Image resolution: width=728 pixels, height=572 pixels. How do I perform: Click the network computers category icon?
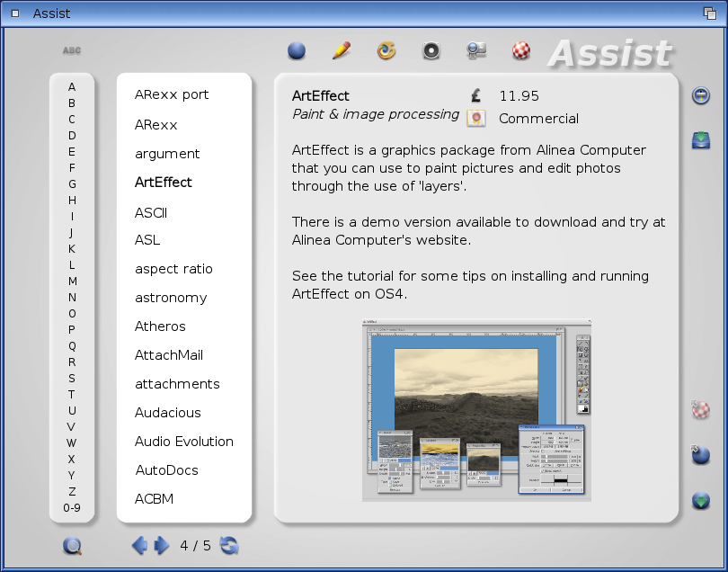tap(476, 50)
